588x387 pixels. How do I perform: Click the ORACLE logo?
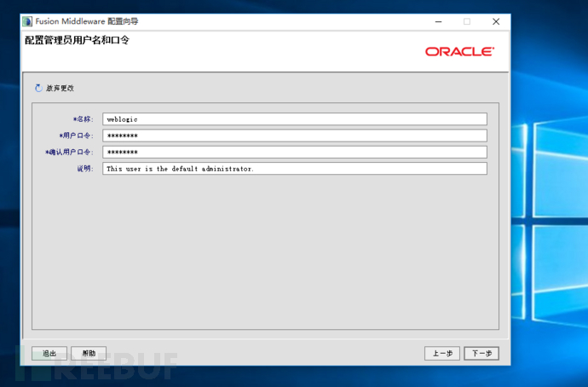click(x=460, y=52)
